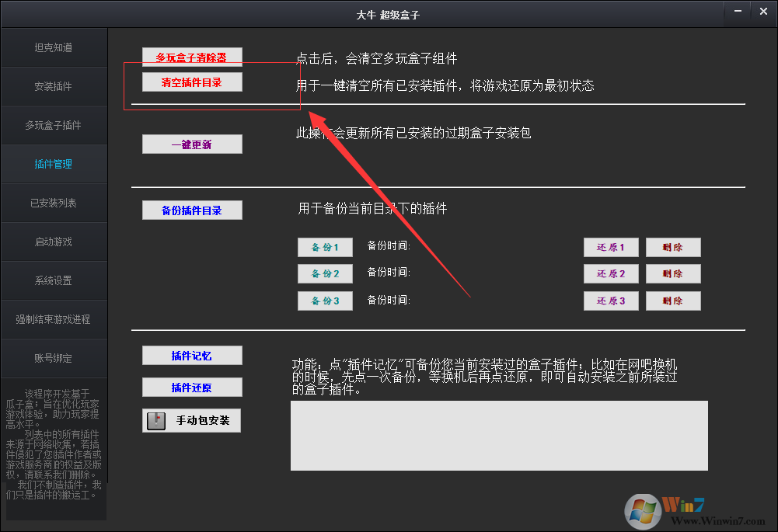778x532 pixels.
Task: Click 删除 beside 还原1
Action: pos(673,247)
